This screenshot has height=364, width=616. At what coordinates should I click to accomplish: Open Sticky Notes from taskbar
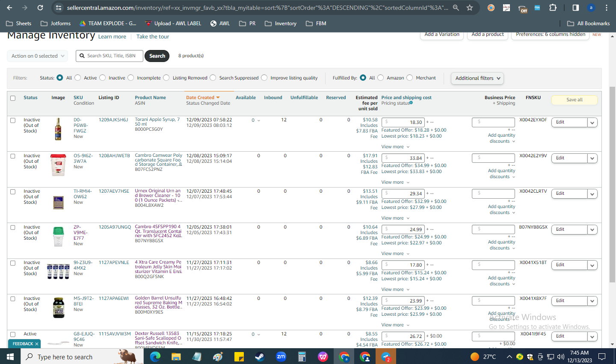(239, 356)
